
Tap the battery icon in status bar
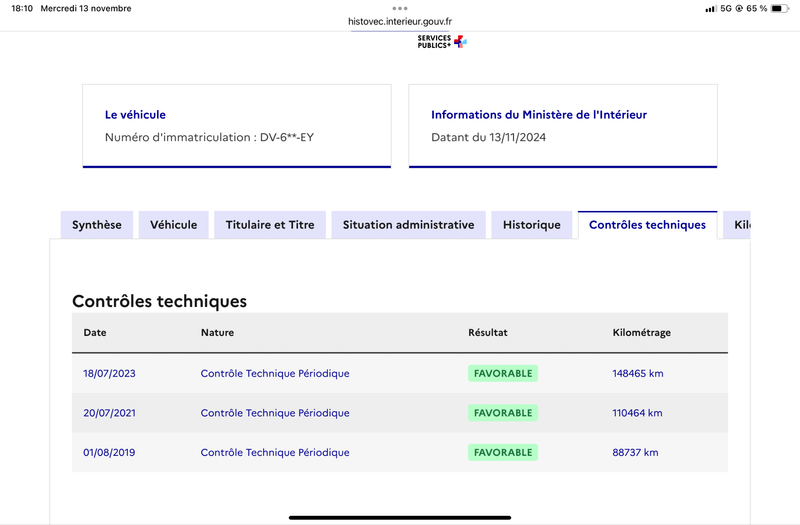[x=780, y=9]
